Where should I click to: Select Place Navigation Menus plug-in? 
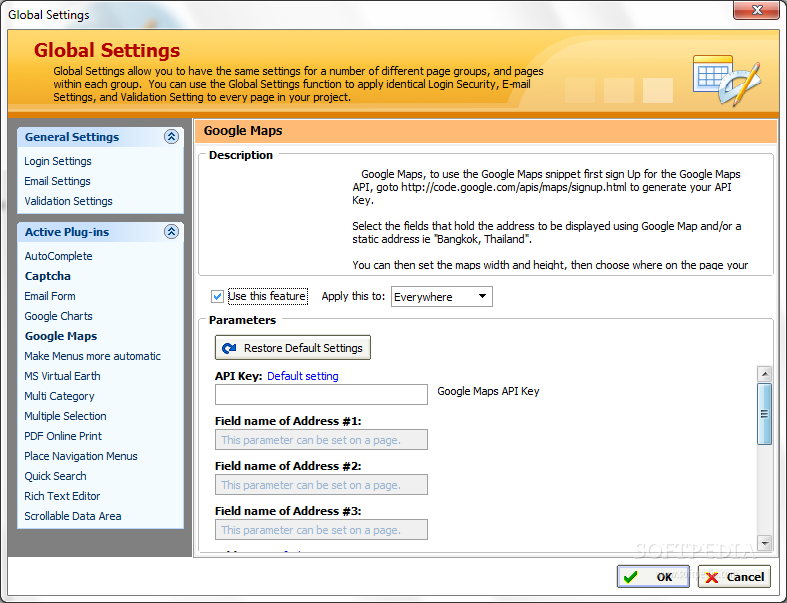point(81,456)
